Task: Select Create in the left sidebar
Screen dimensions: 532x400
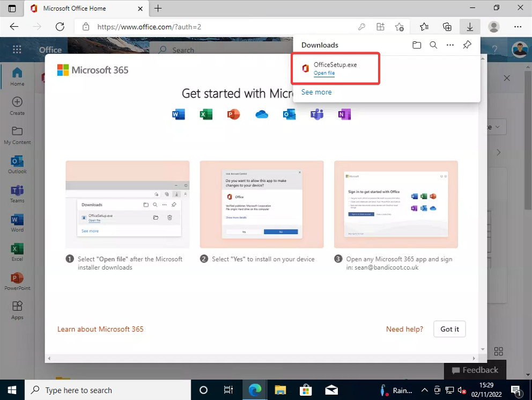Action: coord(17,106)
